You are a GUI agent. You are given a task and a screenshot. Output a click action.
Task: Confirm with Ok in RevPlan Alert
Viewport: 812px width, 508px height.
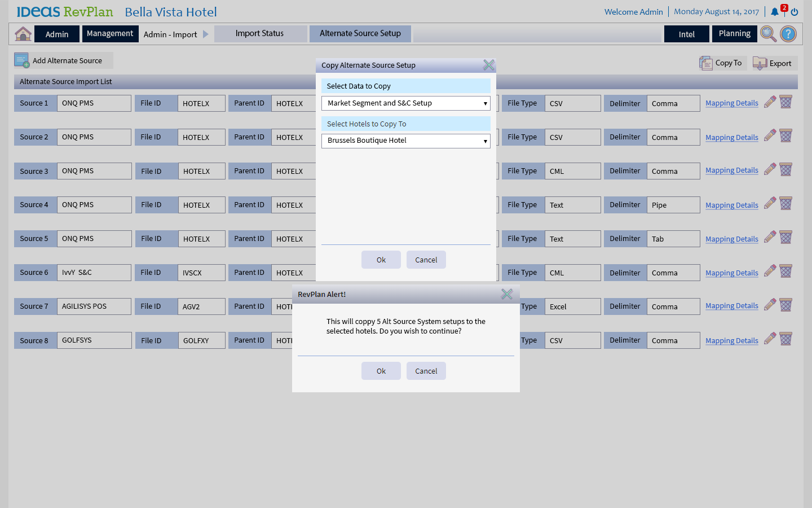pyautogui.click(x=381, y=371)
